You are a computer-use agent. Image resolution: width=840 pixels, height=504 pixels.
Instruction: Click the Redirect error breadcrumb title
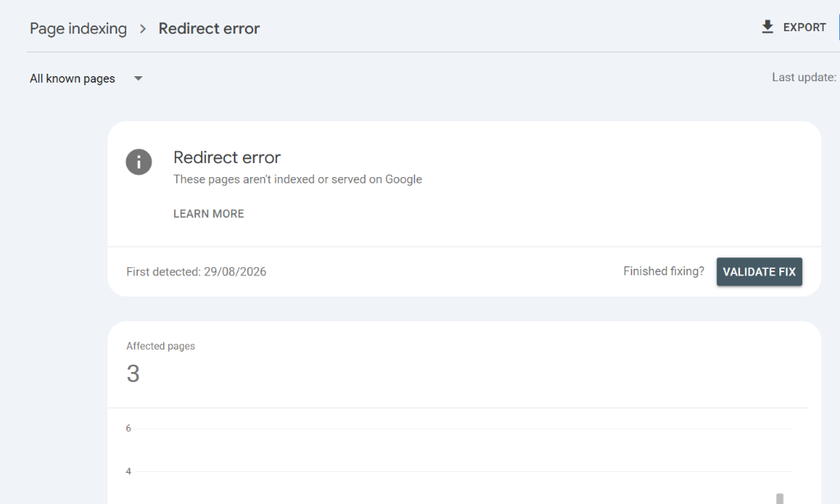pyautogui.click(x=209, y=29)
